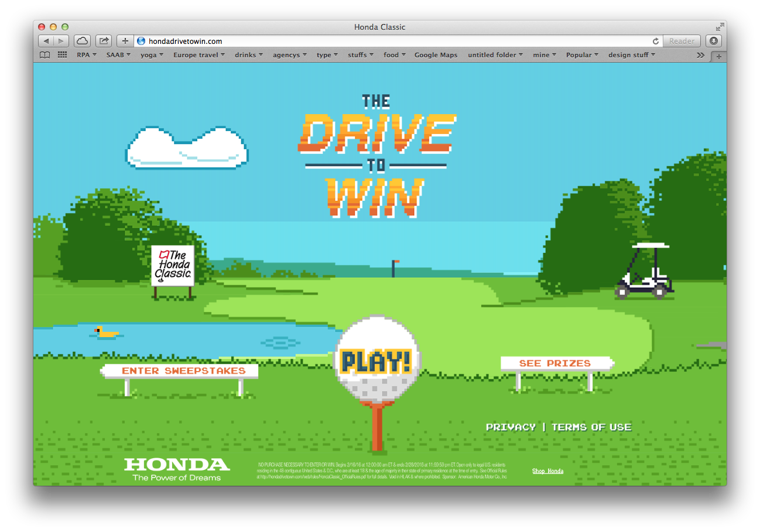Open Reading List book icon

[44, 55]
